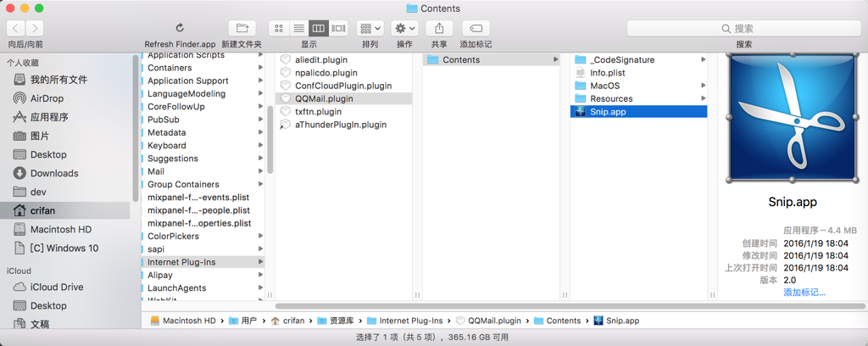Image resolution: width=868 pixels, height=346 pixels.
Task: Expand the MacOS folder arrow
Action: pyautogui.click(x=703, y=86)
